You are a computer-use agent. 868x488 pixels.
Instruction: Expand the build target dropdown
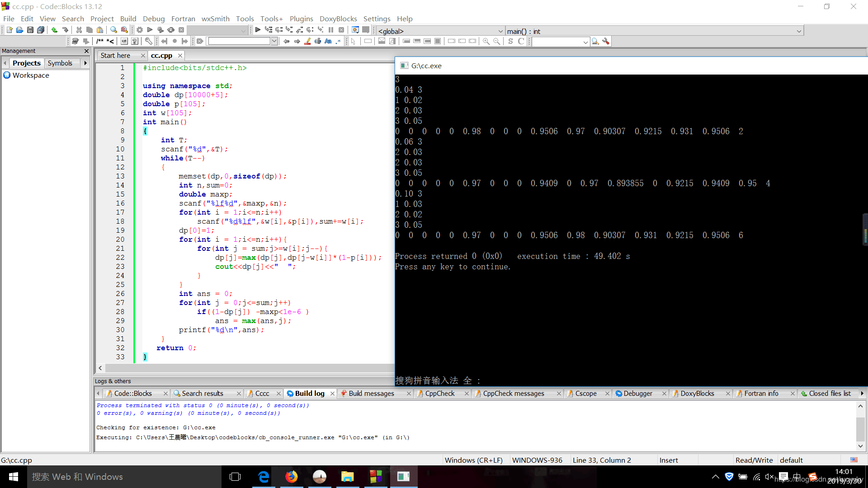pyautogui.click(x=243, y=30)
